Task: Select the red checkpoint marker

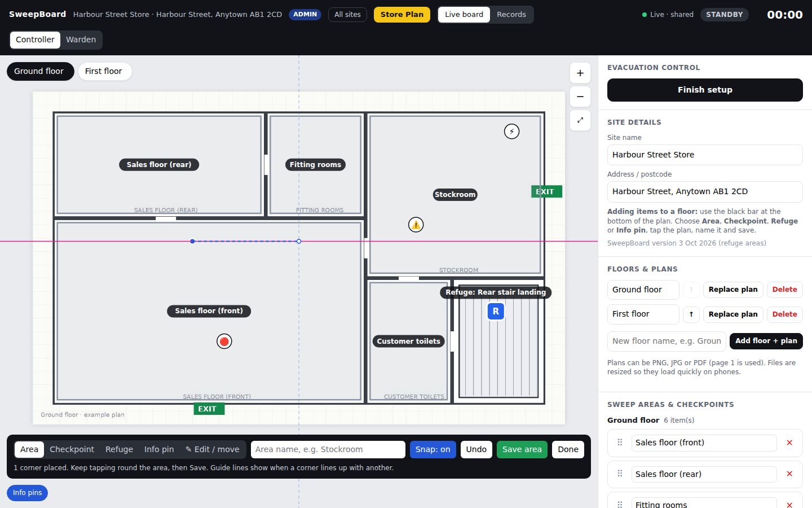Action: 224,341
